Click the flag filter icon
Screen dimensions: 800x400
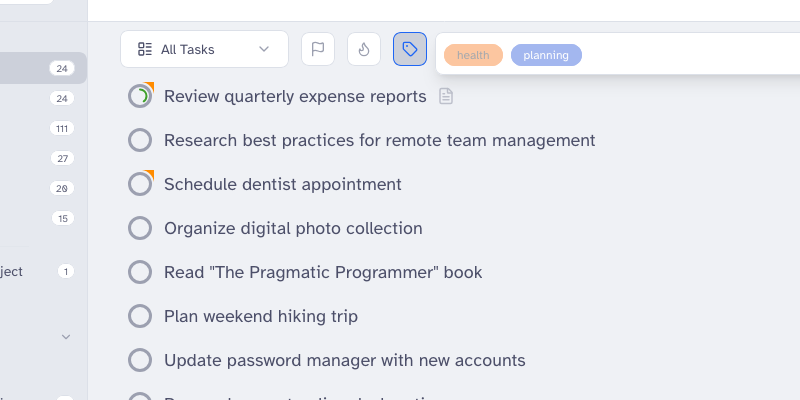[x=318, y=49]
